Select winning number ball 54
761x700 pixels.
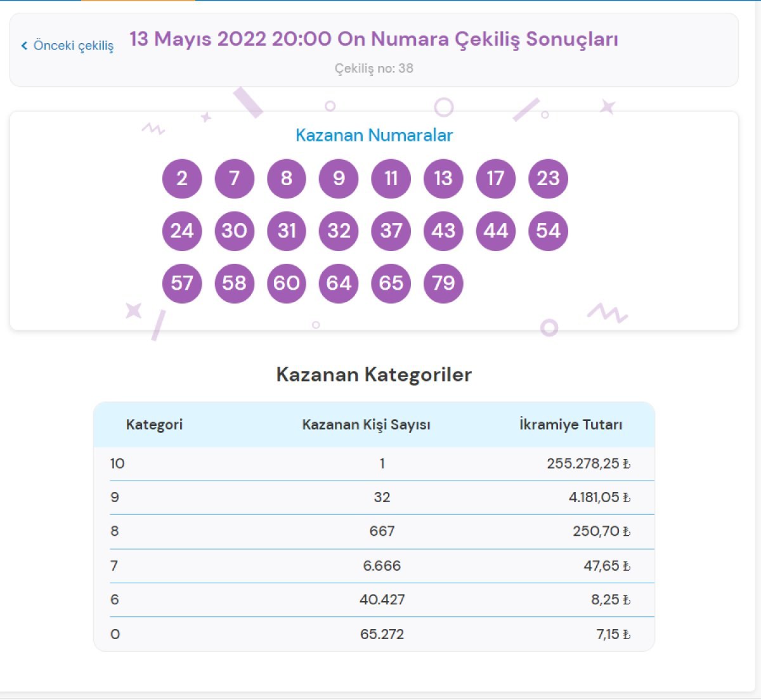(549, 231)
